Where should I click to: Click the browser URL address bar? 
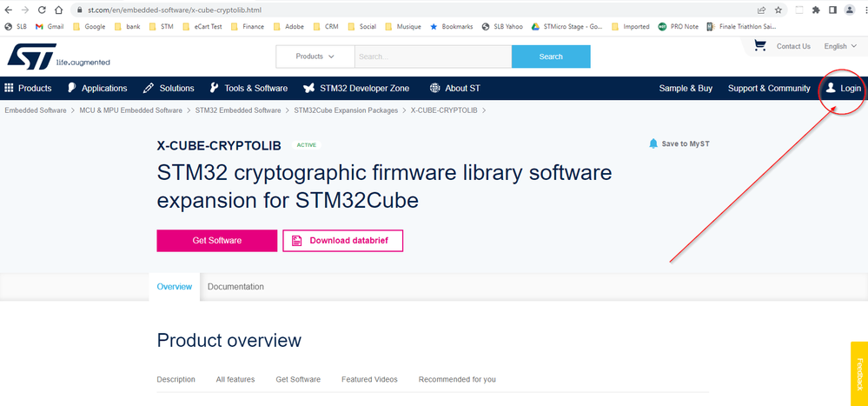[x=415, y=10]
